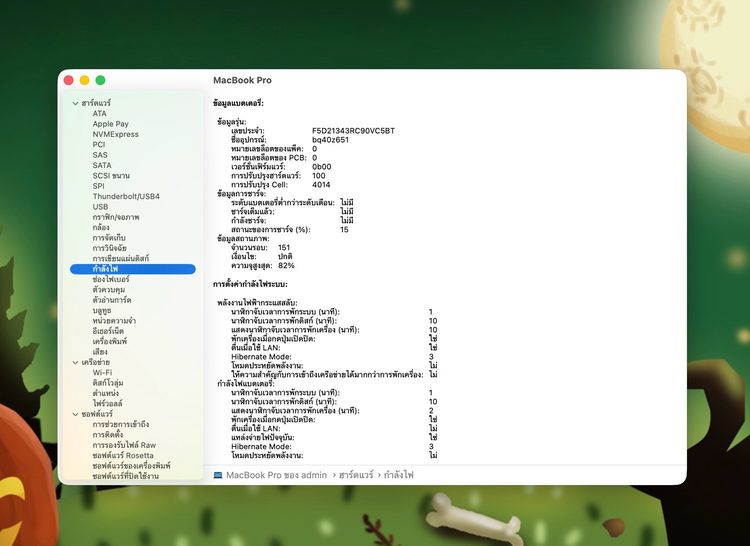Click the MacBook Pro window title
The width and height of the screenshot is (750, 546).
click(x=243, y=80)
